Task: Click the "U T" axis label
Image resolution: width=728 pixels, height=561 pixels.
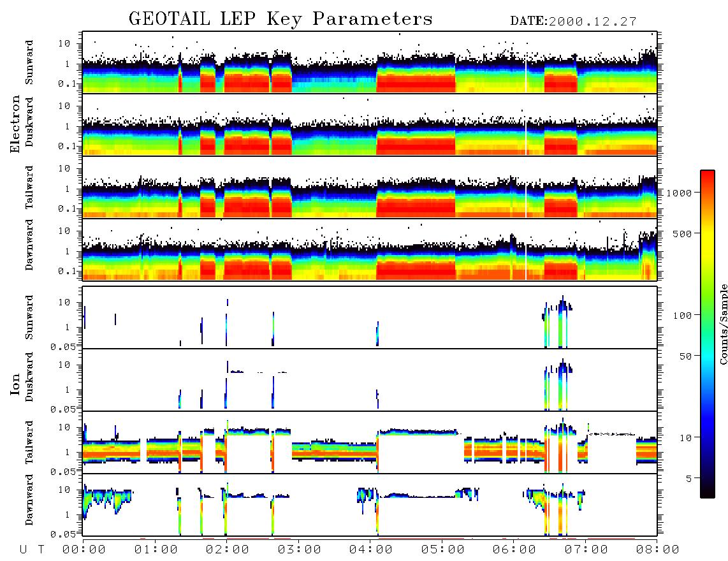Action: coord(32,550)
